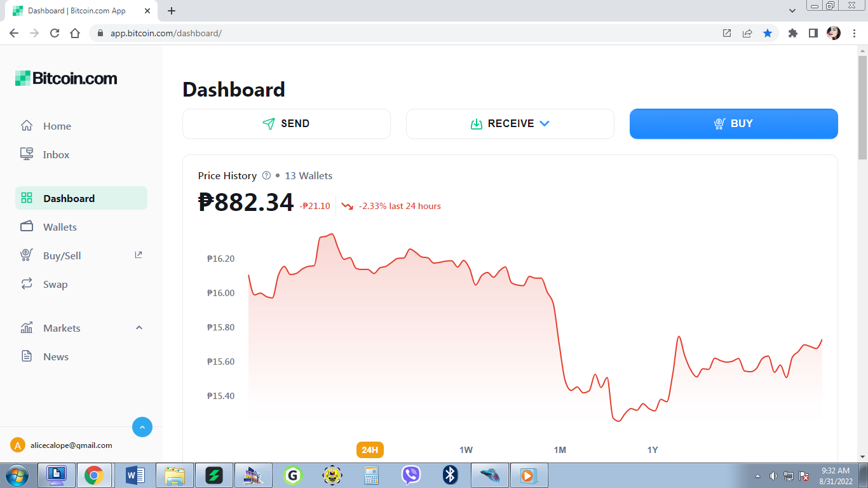The width and height of the screenshot is (868, 488).
Task: Open the Calculator icon in the taskbar
Action: coord(371,475)
